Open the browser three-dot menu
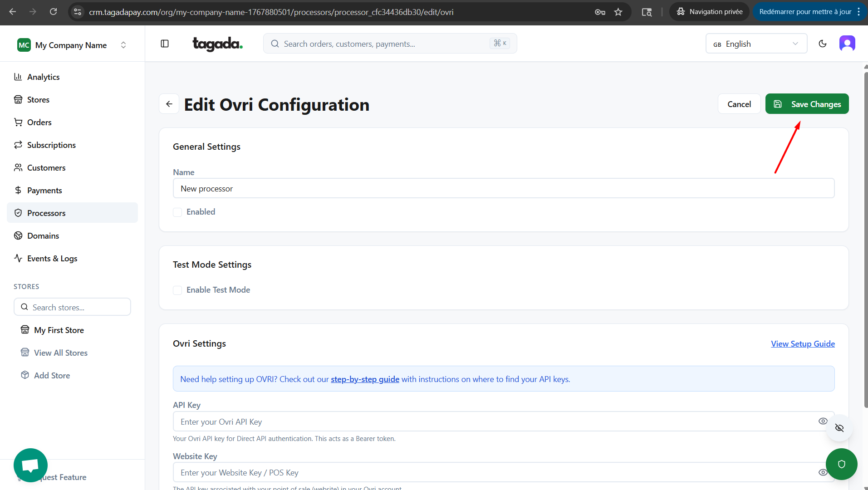This screenshot has height=490, width=868. click(x=859, y=12)
